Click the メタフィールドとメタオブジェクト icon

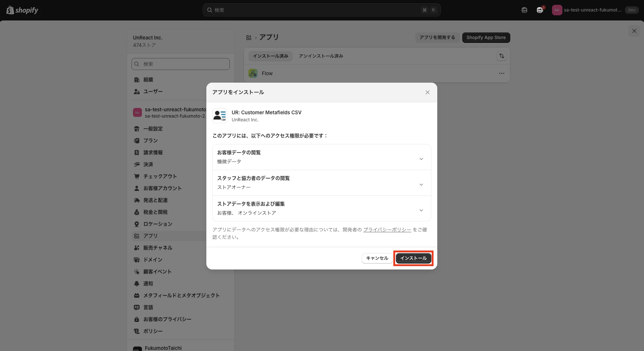pyautogui.click(x=137, y=296)
